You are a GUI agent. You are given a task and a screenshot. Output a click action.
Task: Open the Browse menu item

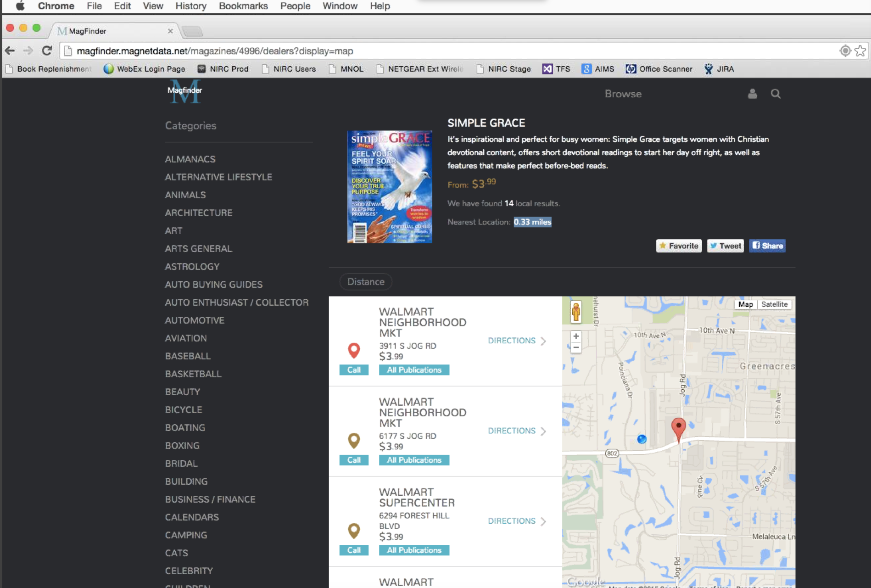(x=623, y=94)
